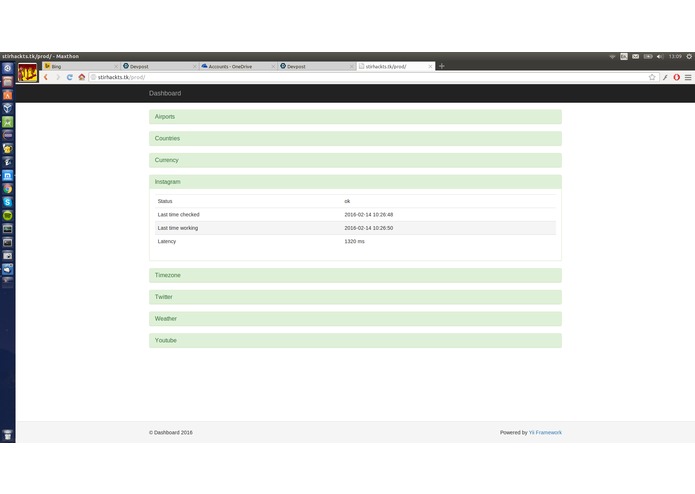Click the Maxthon user avatar thumbnail
The image size is (695, 494).
coord(27,73)
